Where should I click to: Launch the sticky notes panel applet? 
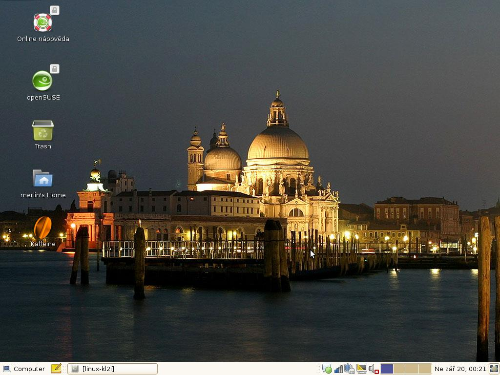(56, 368)
